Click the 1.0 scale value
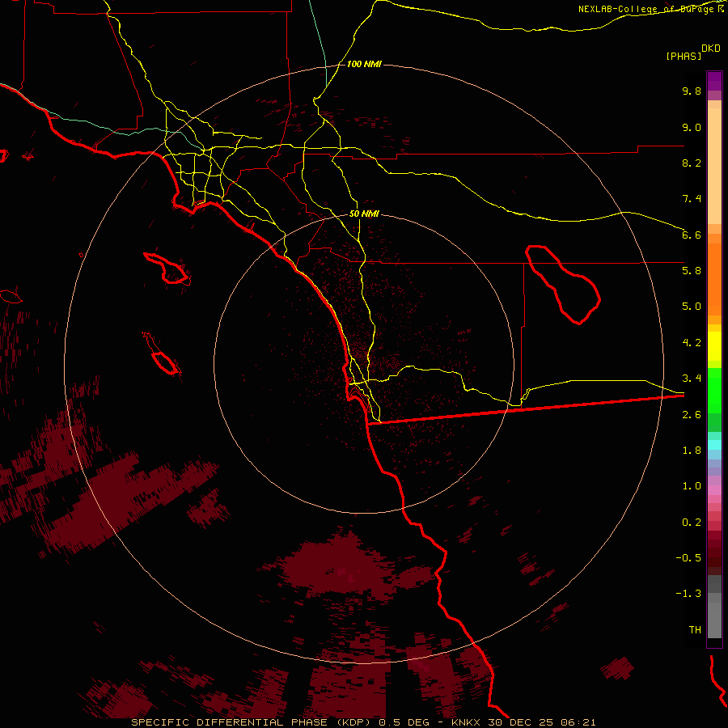Viewport: 728px width, 728px height. click(692, 486)
